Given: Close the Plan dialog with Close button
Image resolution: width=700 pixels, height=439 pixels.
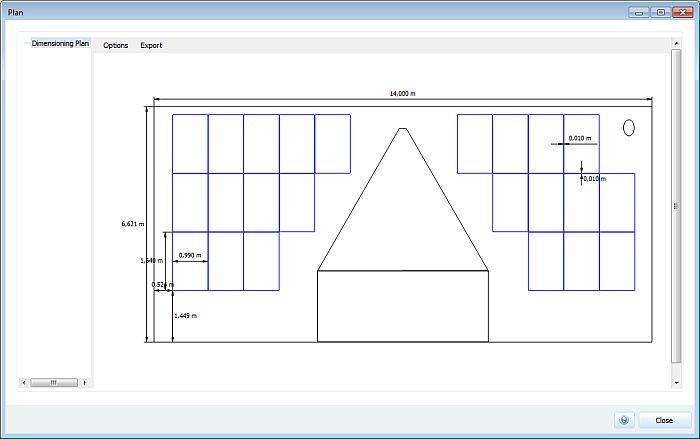Looking at the screenshot, I should [664, 420].
